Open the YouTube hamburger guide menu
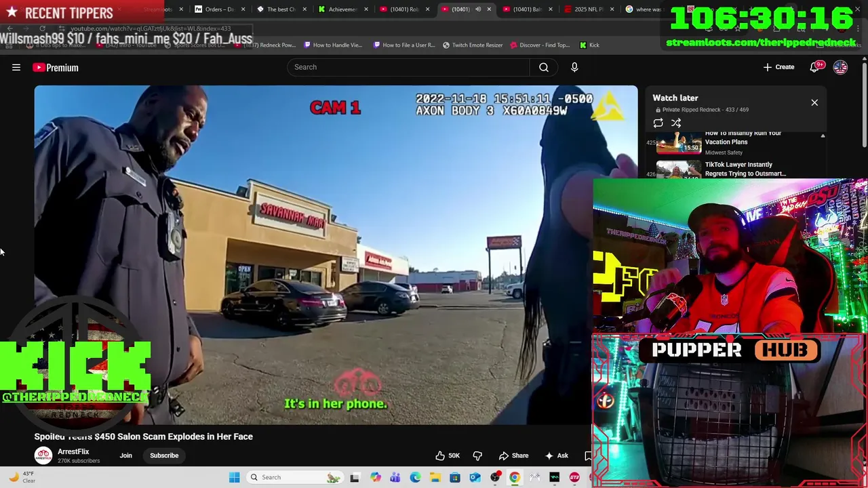 point(16,67)
